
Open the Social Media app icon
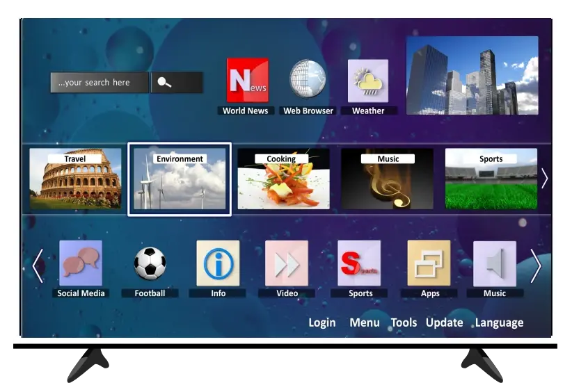point(81,263)
